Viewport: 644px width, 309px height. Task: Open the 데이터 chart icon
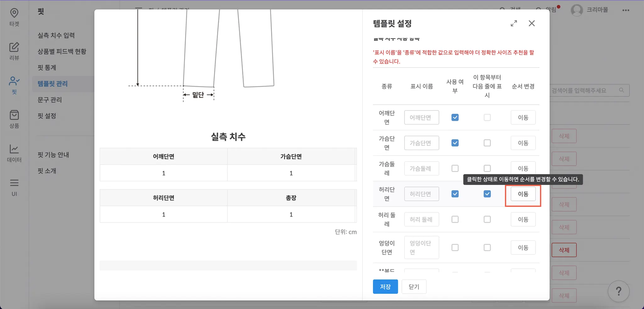click(x=14, y=153)
